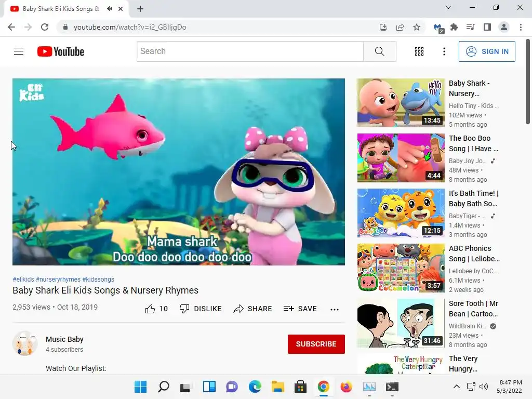Click the #kidssongs hashtag

click(98, 279)
